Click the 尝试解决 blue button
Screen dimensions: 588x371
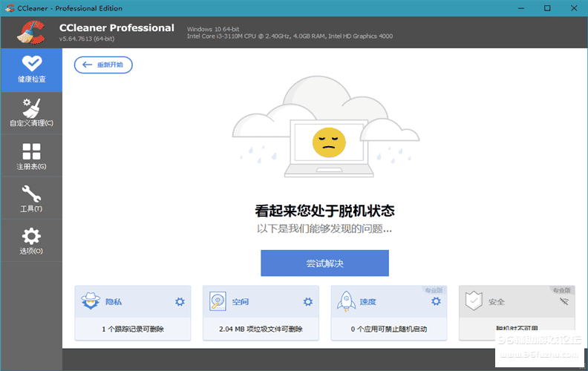click(x=324, y=263)
